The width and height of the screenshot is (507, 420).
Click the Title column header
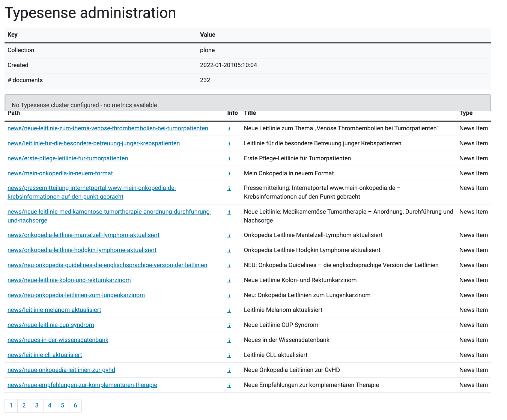[x=250, y=113]
